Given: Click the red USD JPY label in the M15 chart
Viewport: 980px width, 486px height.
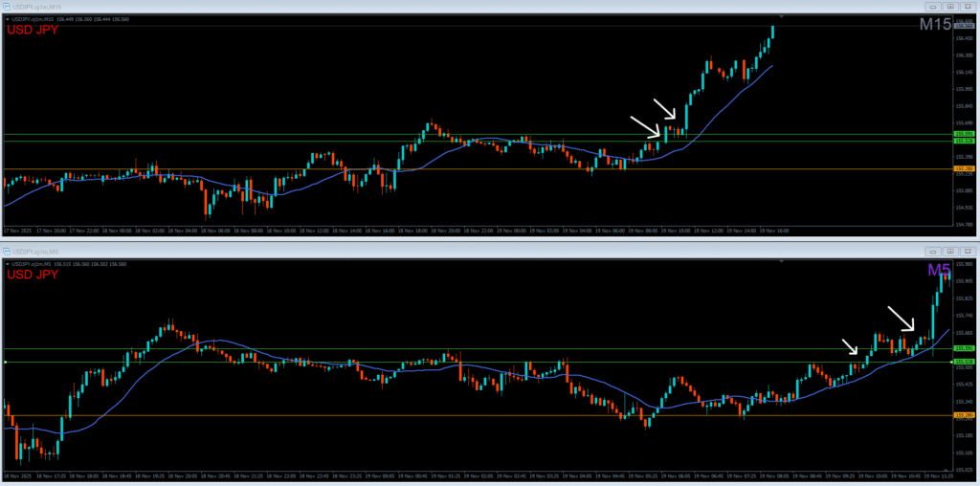Looking at the screenshot, I should click(x=32, y=30).
